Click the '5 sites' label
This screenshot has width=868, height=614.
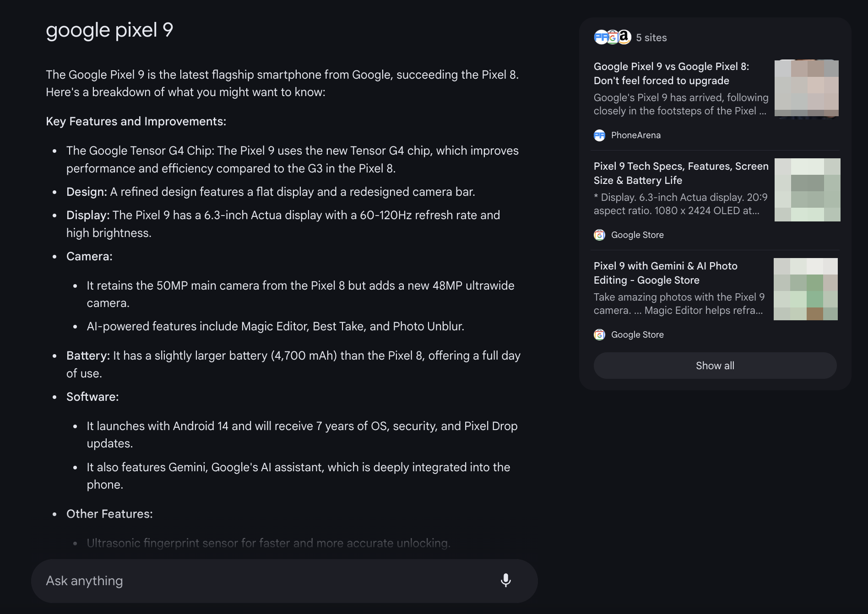(x=651, y=38)
